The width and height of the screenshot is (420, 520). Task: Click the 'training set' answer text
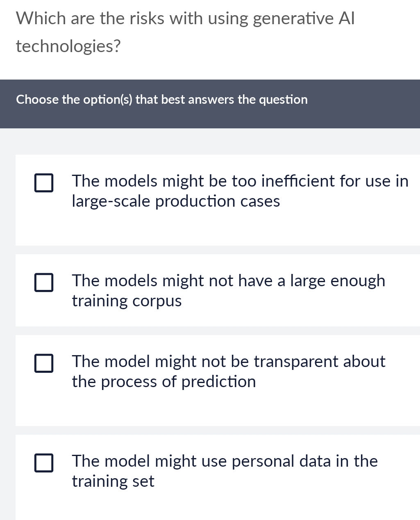click(x=113, y=481)
